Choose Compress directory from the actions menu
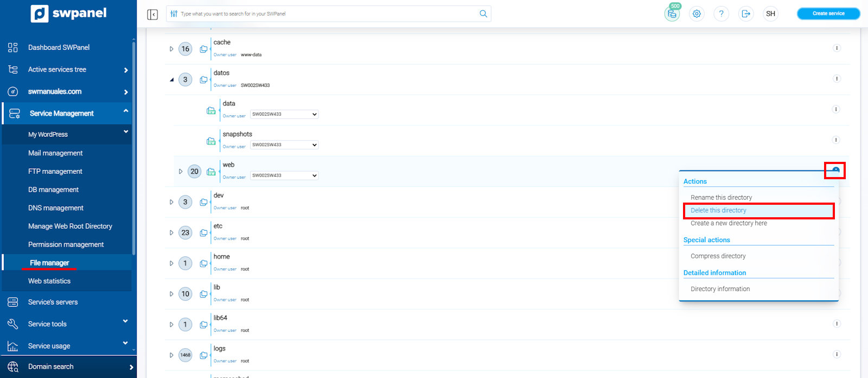Image resolution: width=868 pixels, height=378 pixels. (x=718, y=256)
